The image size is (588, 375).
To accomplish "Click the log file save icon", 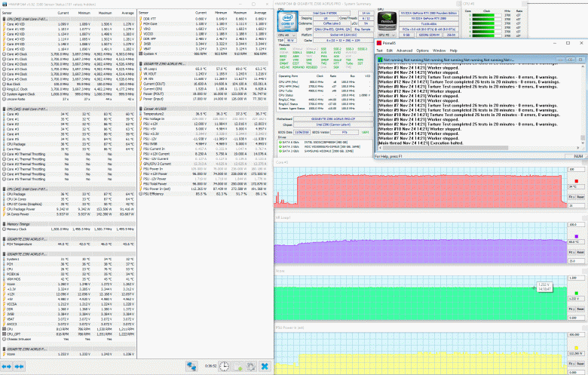I will pos(237,366).
